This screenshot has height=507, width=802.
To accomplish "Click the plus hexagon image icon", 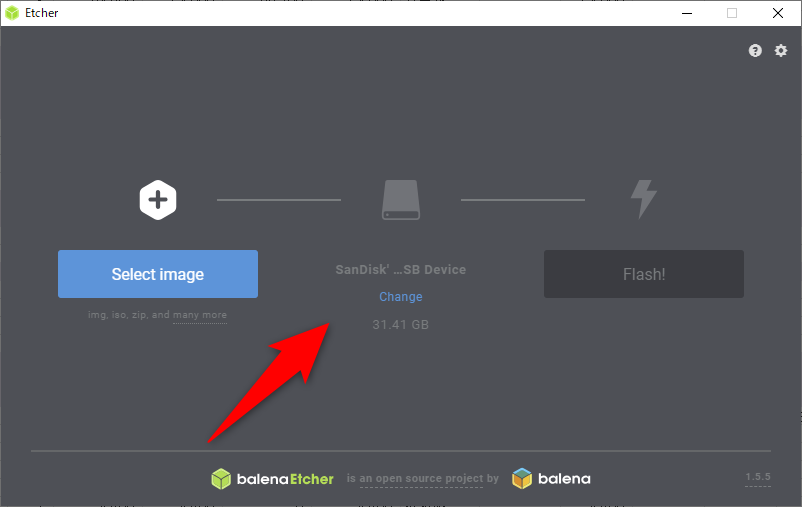I will click(158, 200).
